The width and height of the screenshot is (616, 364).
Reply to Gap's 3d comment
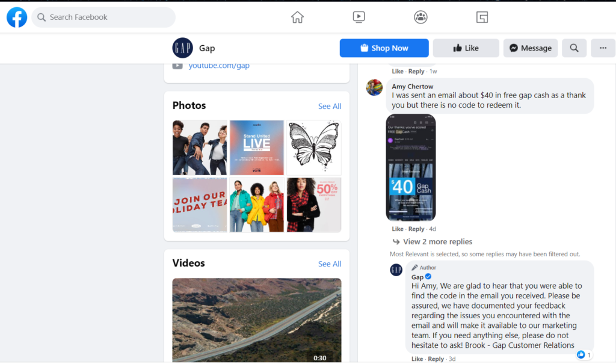coord(436,359)
